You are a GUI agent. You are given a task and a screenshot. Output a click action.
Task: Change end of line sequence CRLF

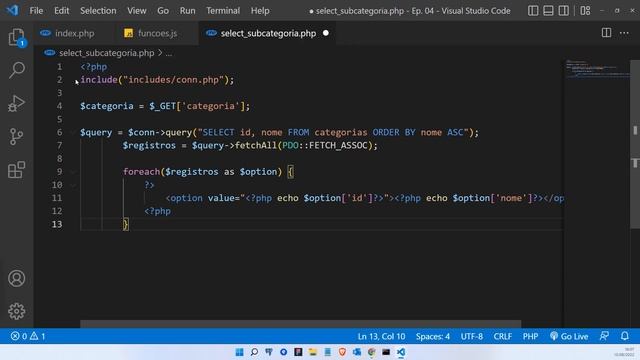(x=502, y=336)
